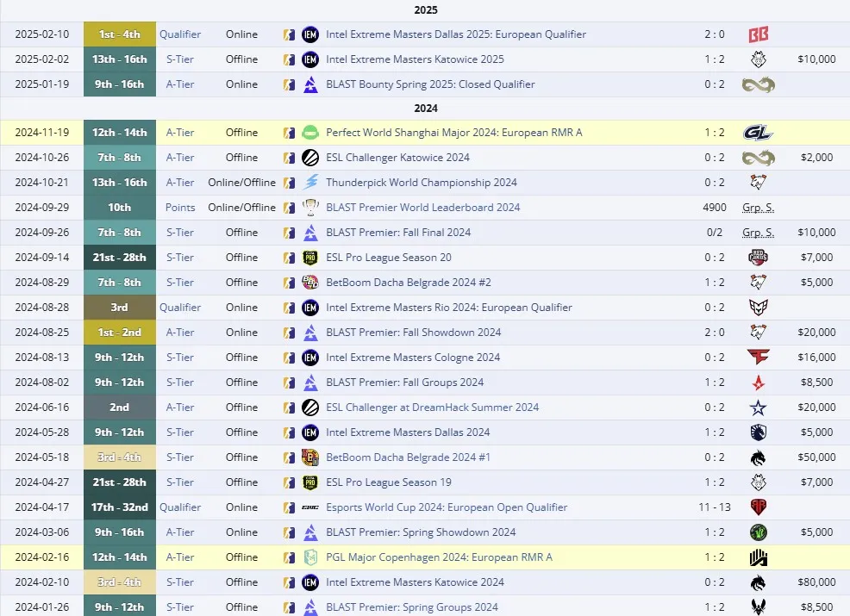Open Intel Extreme Masters Katowice 2024 link

[x=415, y=582]
